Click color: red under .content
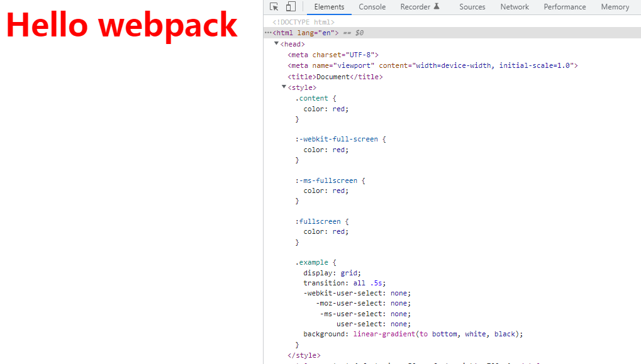641x364 pixels. 326,109
